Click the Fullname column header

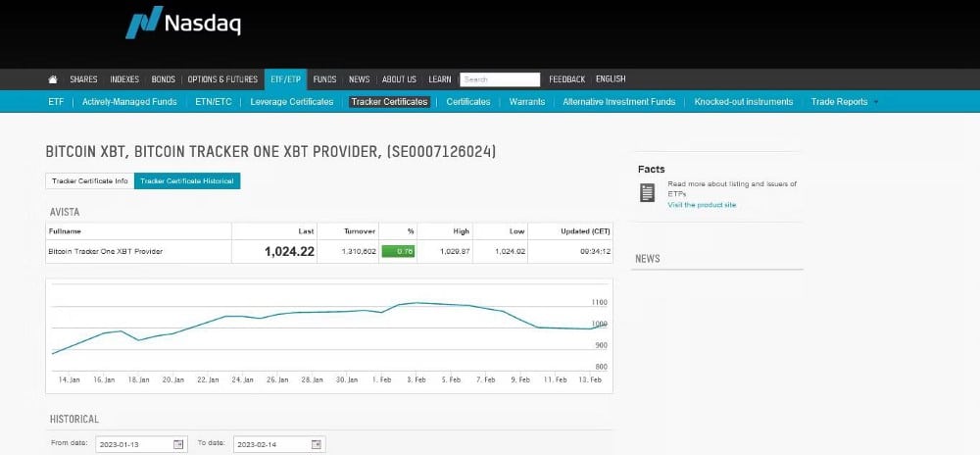pyautogui.click(x=65, y=231)
